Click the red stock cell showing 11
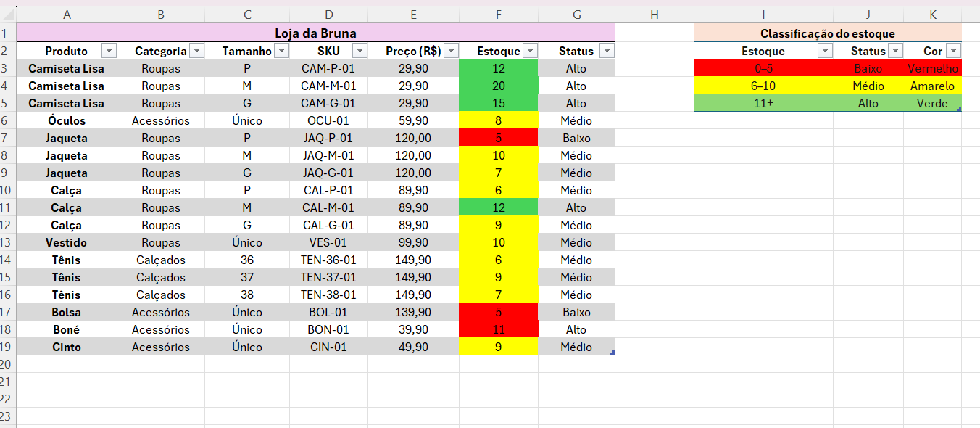The height and width of the screenshot is (428, 980). pyautogui.click(x=499, y=329)
